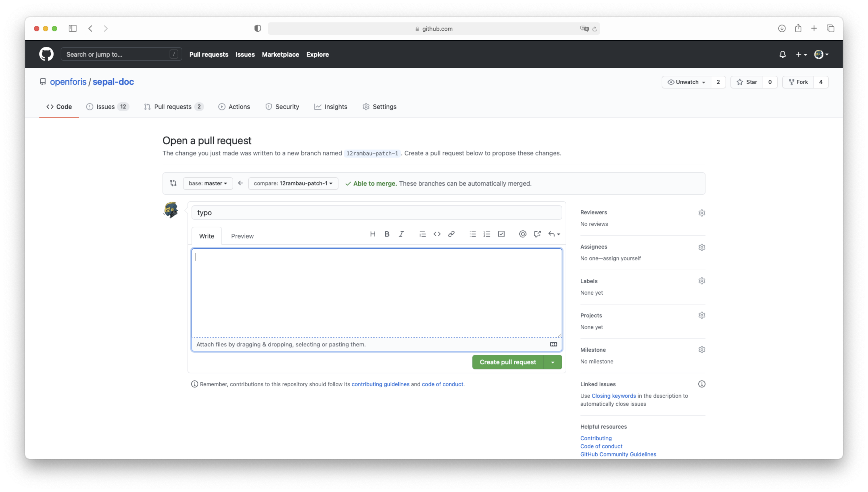Viewport: 868px width, 492px height.
Task: Expand the compare: 12rambau-patch-1 dropdown
Action: (x=293, y=183)
